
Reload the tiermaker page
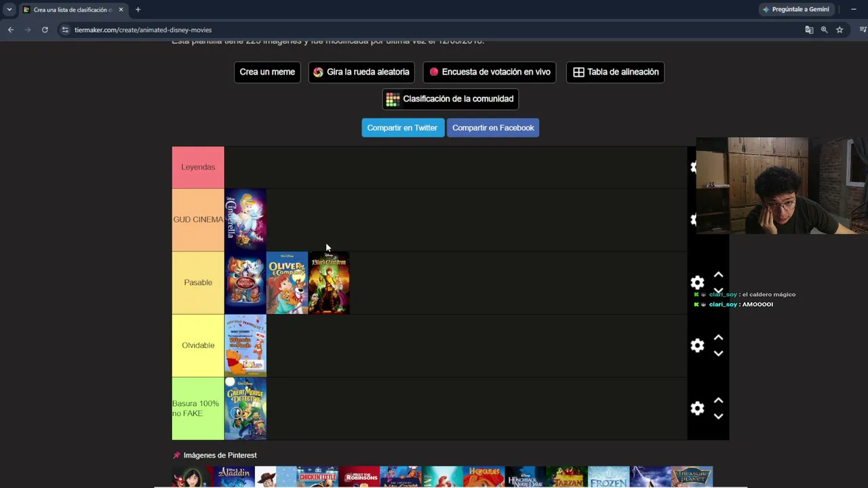coord(45,30)
